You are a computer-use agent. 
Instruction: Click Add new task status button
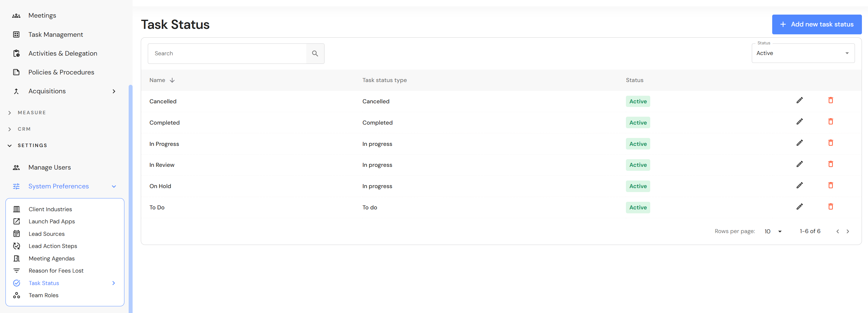[x=816, y=24]
